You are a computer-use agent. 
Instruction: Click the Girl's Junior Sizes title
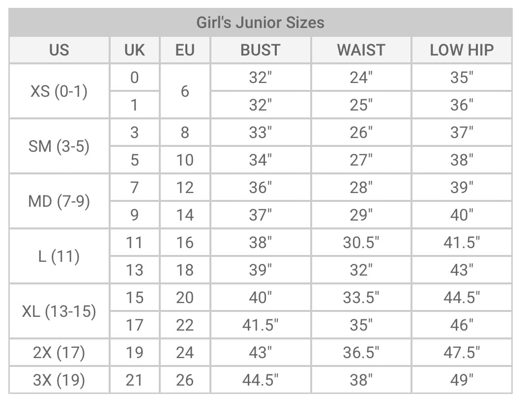tap(260, 23)
